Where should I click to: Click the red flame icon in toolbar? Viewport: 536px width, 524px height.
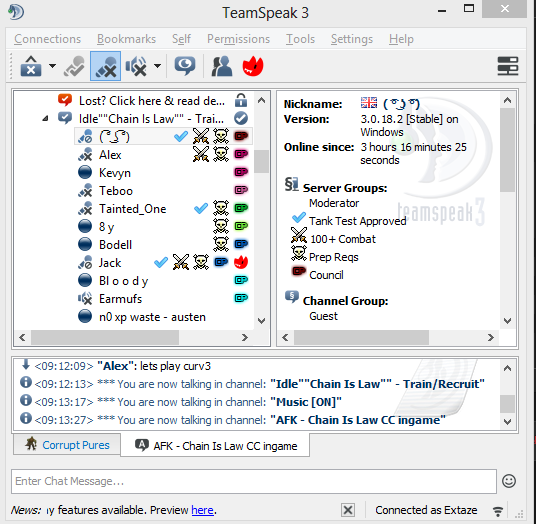tap(253, 66)
